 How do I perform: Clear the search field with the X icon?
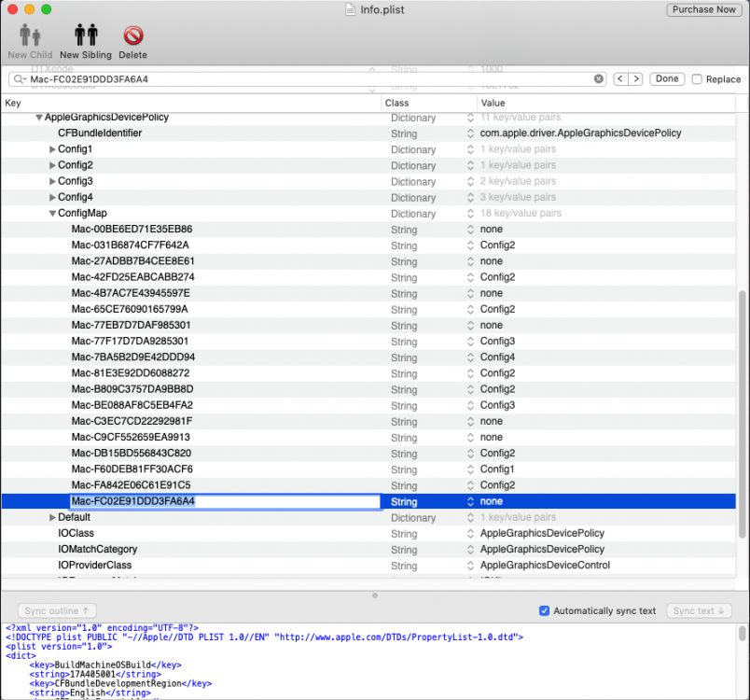click(x=598, y=79)
